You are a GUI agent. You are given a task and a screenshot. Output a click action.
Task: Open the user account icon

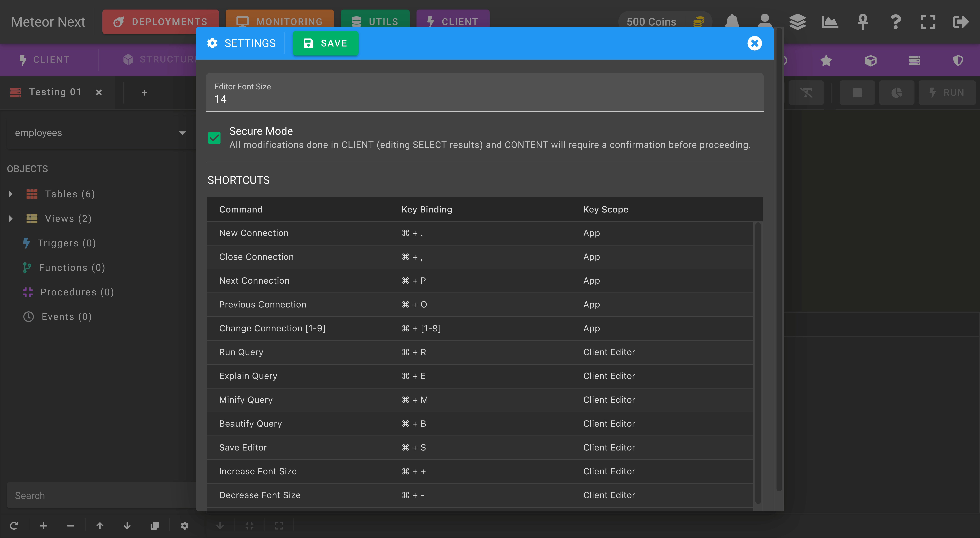[764, 21]
